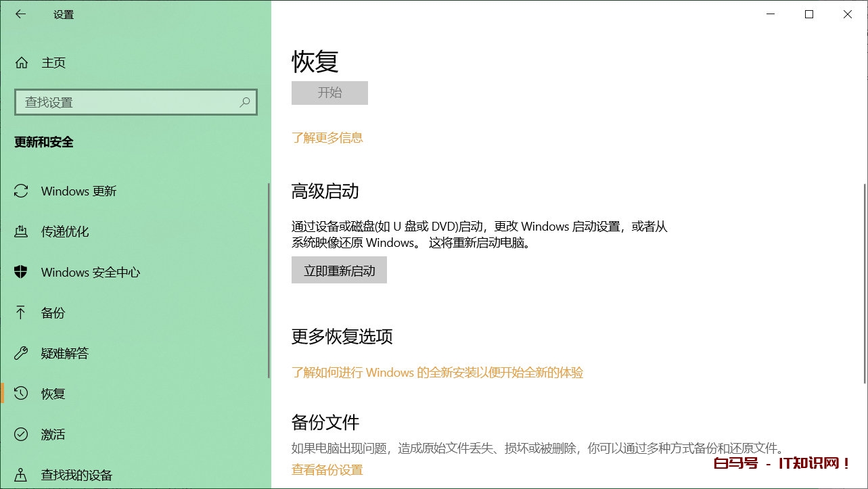
Task: Select the 备份 upload arrow icon
Action: click(21, 313)
